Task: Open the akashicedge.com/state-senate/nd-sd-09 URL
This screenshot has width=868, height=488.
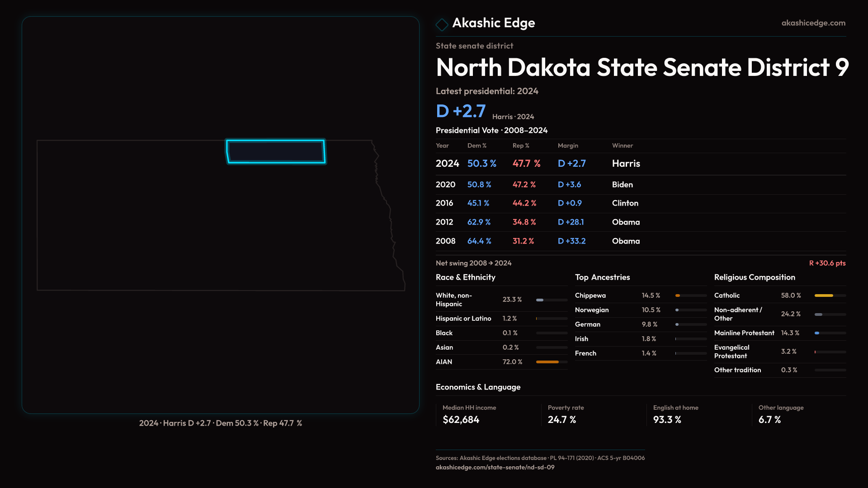Action: [495, 467]
